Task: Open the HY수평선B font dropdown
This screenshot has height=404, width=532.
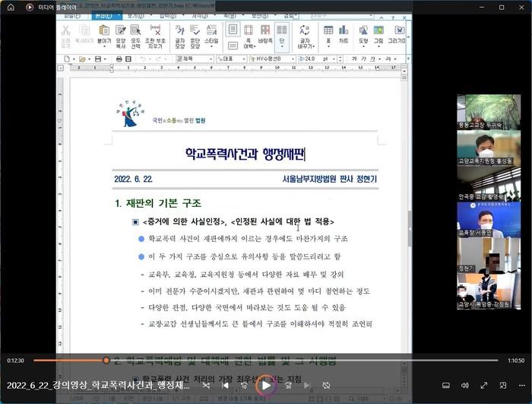Action: [293, 59]
